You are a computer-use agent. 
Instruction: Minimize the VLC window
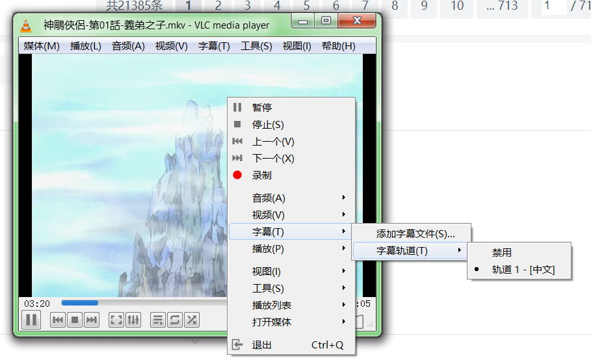tap(303, 21)
